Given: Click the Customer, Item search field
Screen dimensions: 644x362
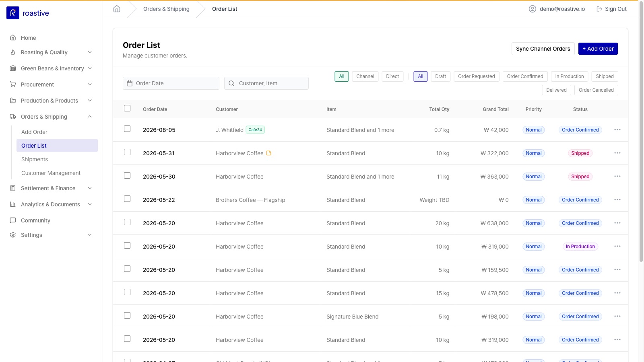Looking at the screenshot, I should point(266,83).
